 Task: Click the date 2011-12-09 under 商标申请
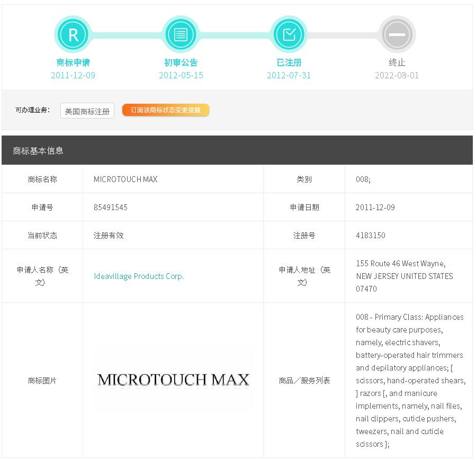73,75
